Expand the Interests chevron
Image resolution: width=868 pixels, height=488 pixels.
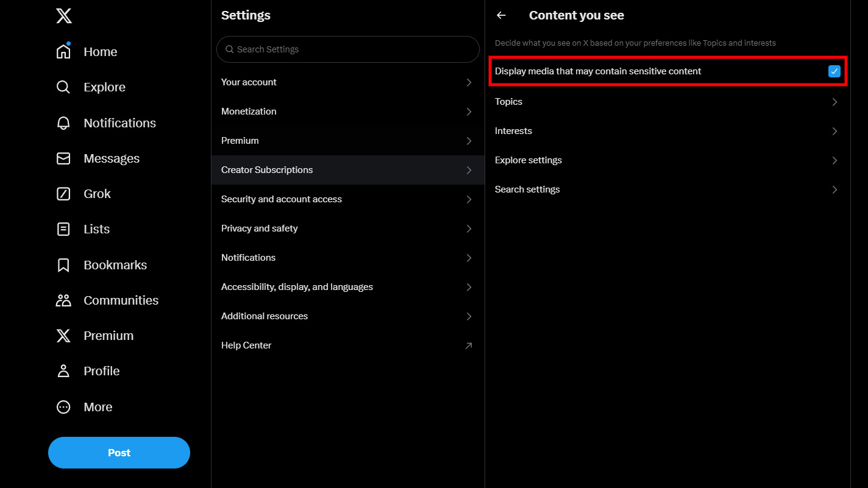click(834, 131)
